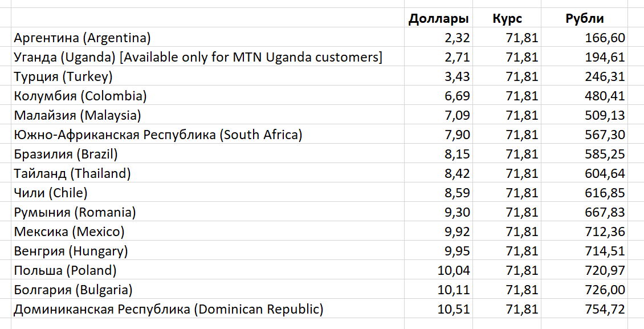Select the Колумбия (Colombia) cell

pos(207,96)
